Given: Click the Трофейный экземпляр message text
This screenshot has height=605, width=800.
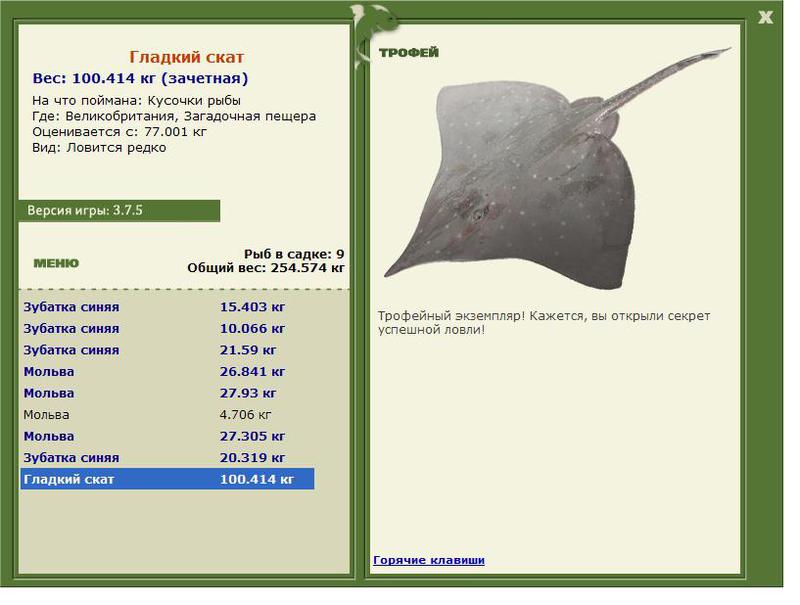Looking at the screenshot, I should pos(544,322).
